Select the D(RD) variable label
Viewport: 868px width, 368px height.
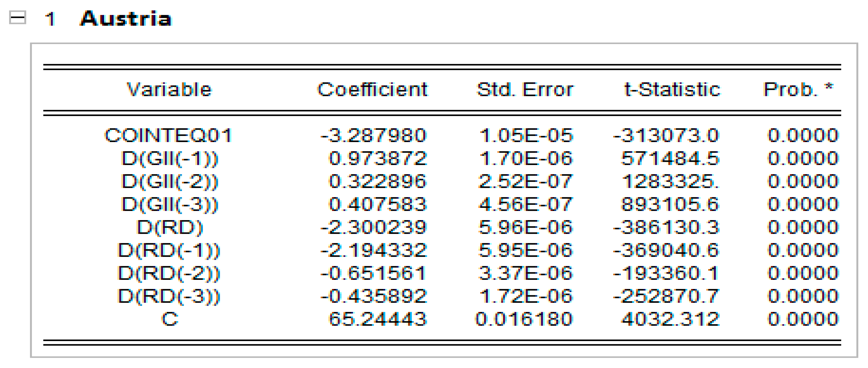(x=170, y=227)
